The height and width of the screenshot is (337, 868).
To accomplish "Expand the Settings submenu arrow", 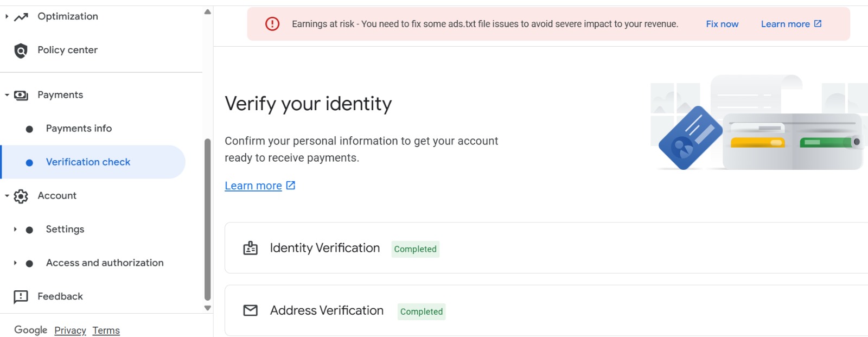I will coord(15,230).
